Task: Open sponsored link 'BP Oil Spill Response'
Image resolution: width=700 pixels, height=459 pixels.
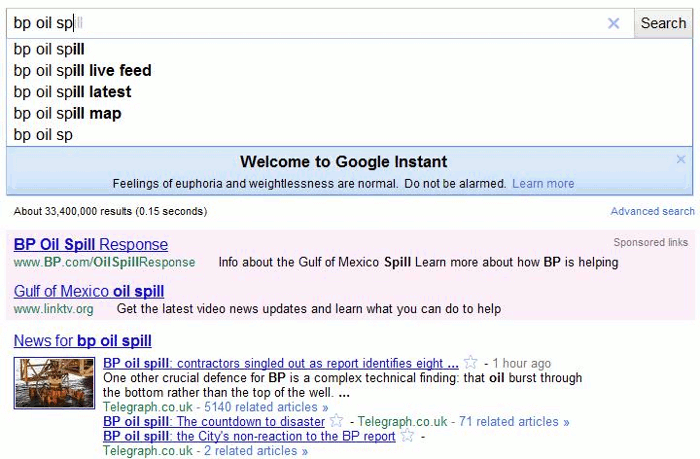Action: (x=91, y=245)
